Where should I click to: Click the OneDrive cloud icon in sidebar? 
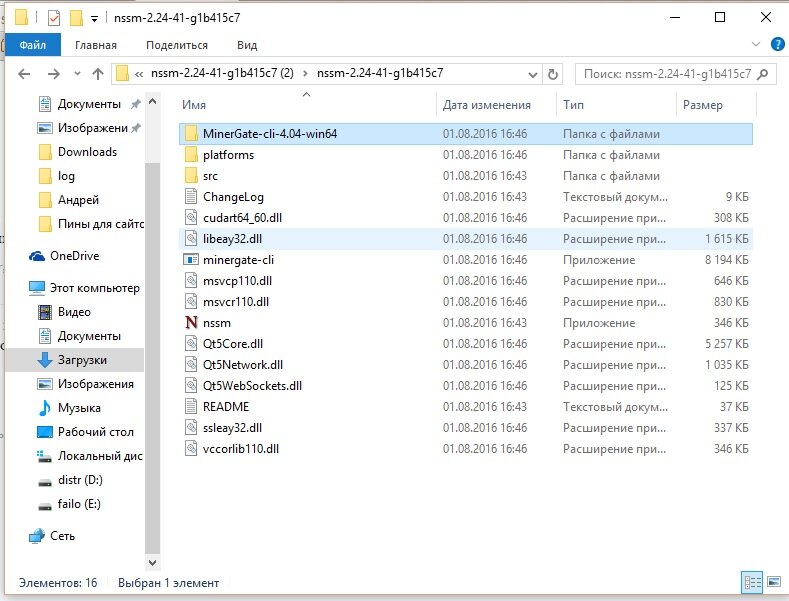(37, 256)
